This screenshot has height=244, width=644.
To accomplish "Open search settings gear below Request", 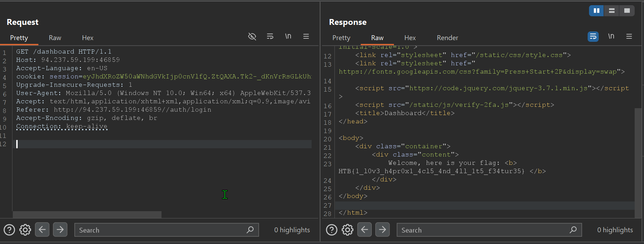I will pyautogui.click(x=25, y=230).
